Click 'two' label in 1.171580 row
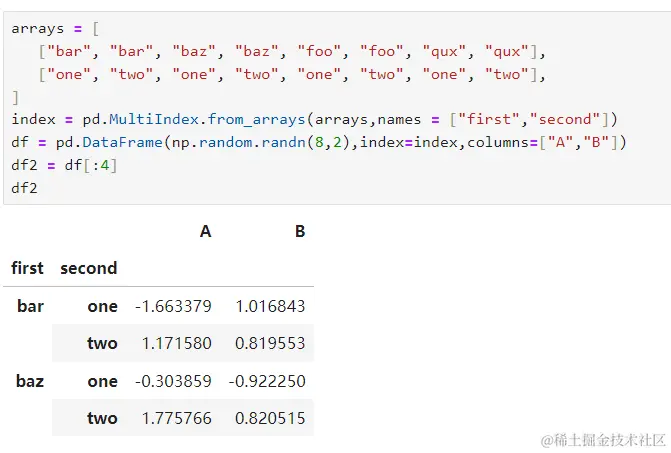Image resolution: width=671 pixels, height=453 pixels. [x=102, y=343]
